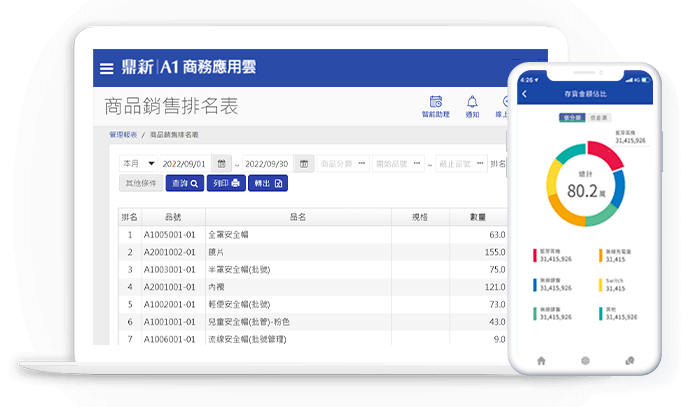Tap the yellow segment of the donut chart

click(554, 178)
